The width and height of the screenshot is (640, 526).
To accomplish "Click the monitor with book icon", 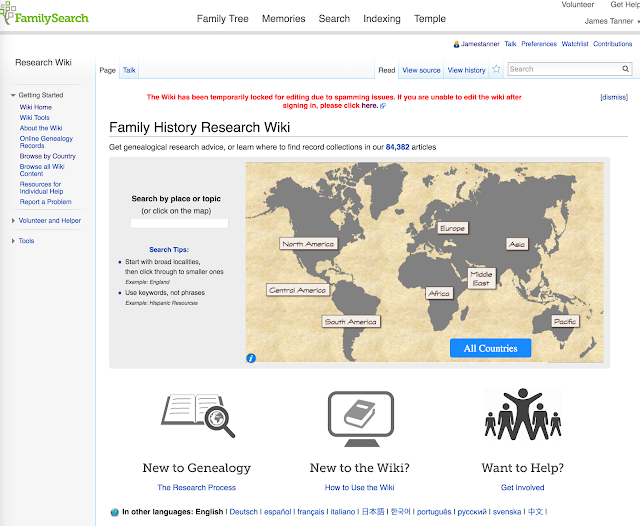I will [361, 418].
